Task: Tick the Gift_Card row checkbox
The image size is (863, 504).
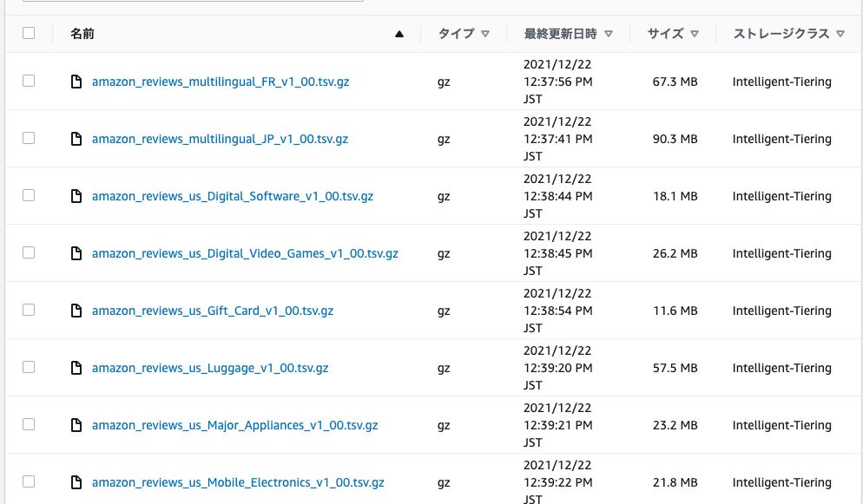Action: (x=29, y=310)
